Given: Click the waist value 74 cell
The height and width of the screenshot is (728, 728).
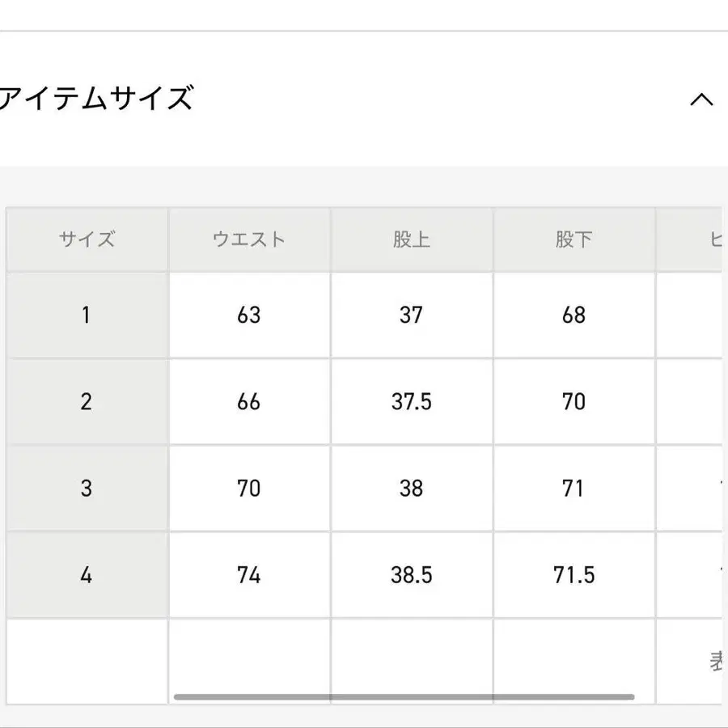Looking at the screenshot, I should pyautogui.click(x=248, y=575).
